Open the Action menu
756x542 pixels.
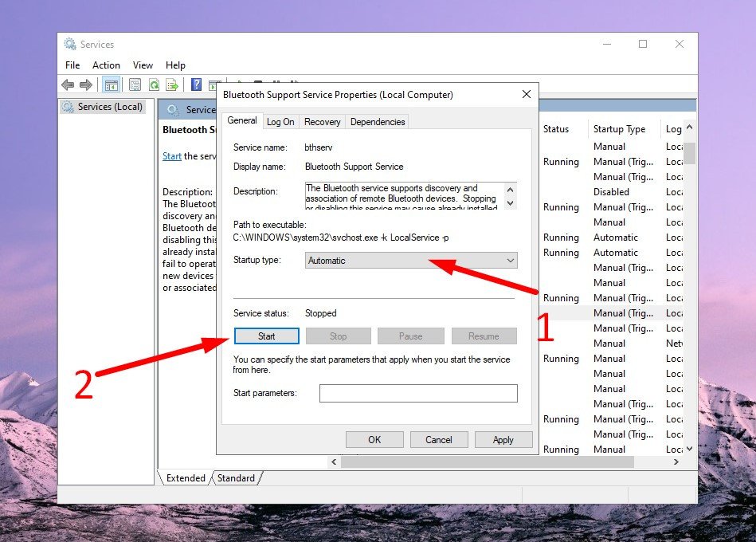pyautogui.click(x=106, y=65)
